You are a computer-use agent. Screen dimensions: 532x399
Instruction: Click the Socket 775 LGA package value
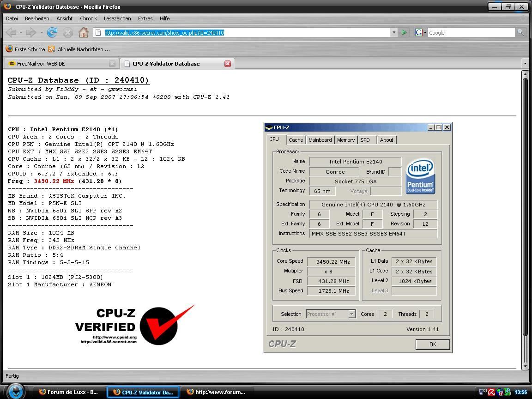(356, 181)
